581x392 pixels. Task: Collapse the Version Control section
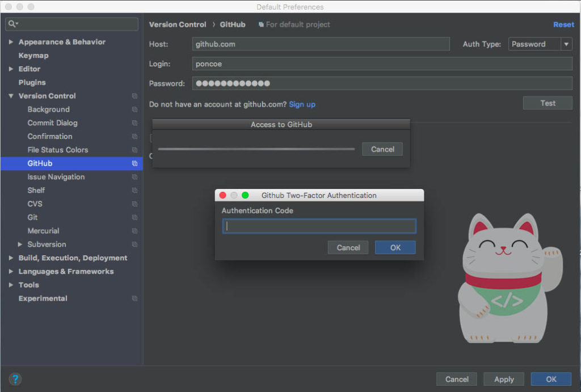coord(11,96)
